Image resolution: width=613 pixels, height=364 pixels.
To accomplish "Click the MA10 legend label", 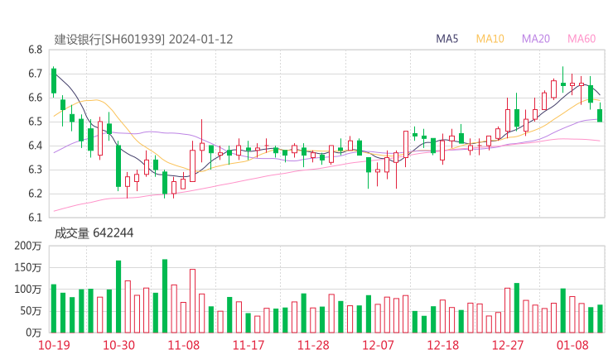I will 490,39.
